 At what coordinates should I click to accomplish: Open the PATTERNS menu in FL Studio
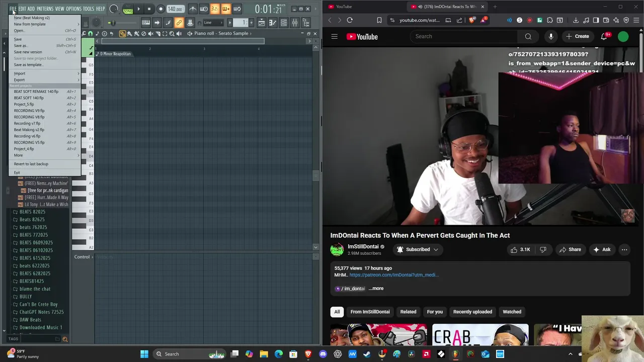[x=45, y=9]
